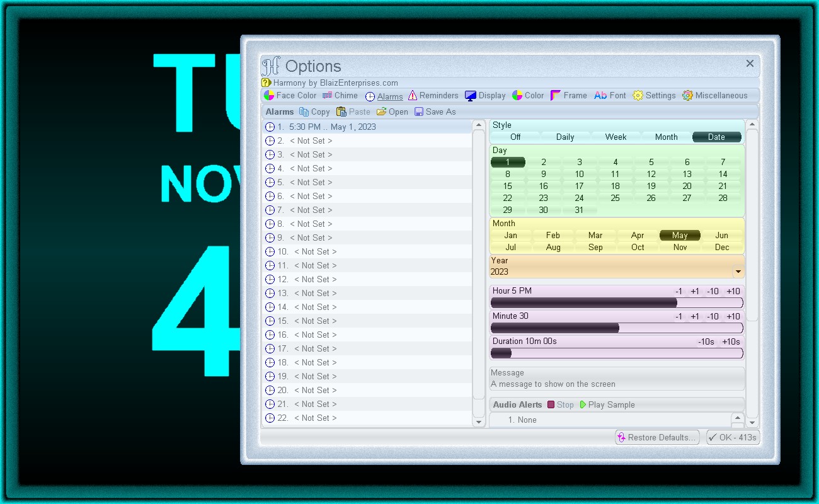Decrease the minute by -1
The height and width of the screenshot is (504, 819).
pos(679,316)
